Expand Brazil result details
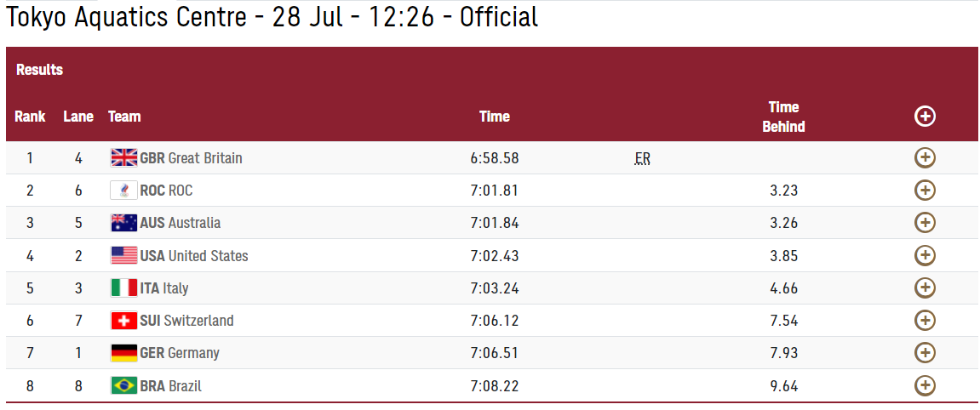This screenshot has width=980, height=410. pyautogui.click(x=925, y=385)
